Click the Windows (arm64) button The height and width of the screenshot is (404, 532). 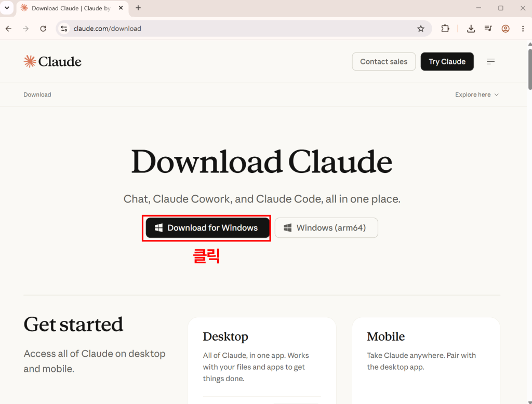(x=326, y=228)
